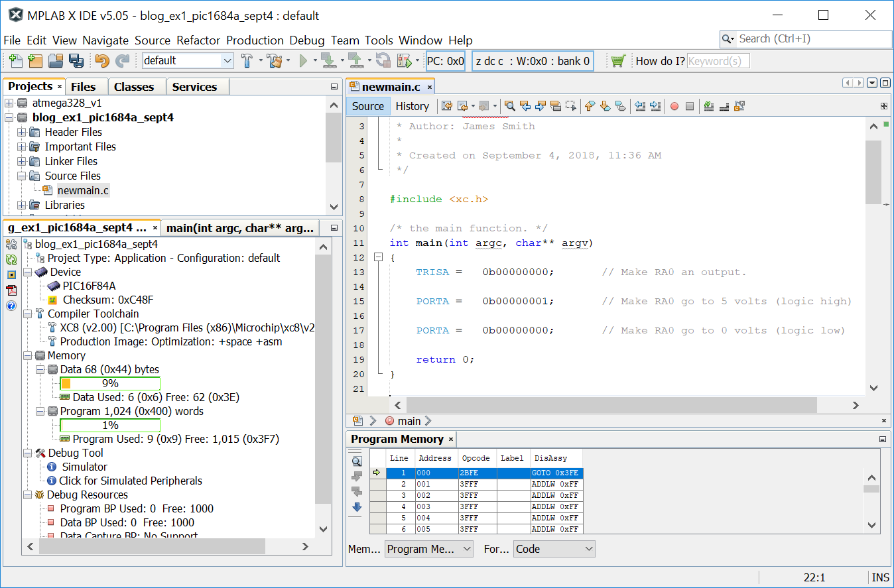
Task: Toggle Bookmark icon in editor toolbar
Action: click(620, 106)
